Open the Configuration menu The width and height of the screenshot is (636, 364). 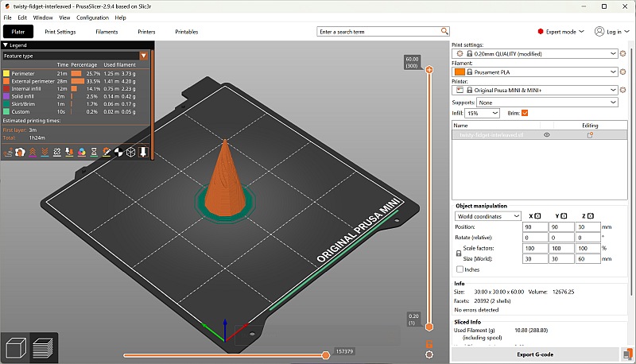(x=92, y=17)
